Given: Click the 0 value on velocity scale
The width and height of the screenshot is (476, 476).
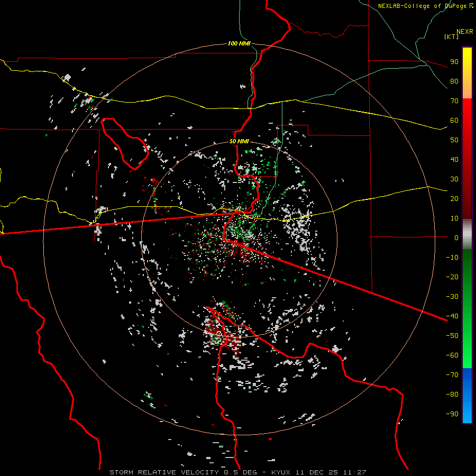Looking at the screenshot, I should point(456,237).
